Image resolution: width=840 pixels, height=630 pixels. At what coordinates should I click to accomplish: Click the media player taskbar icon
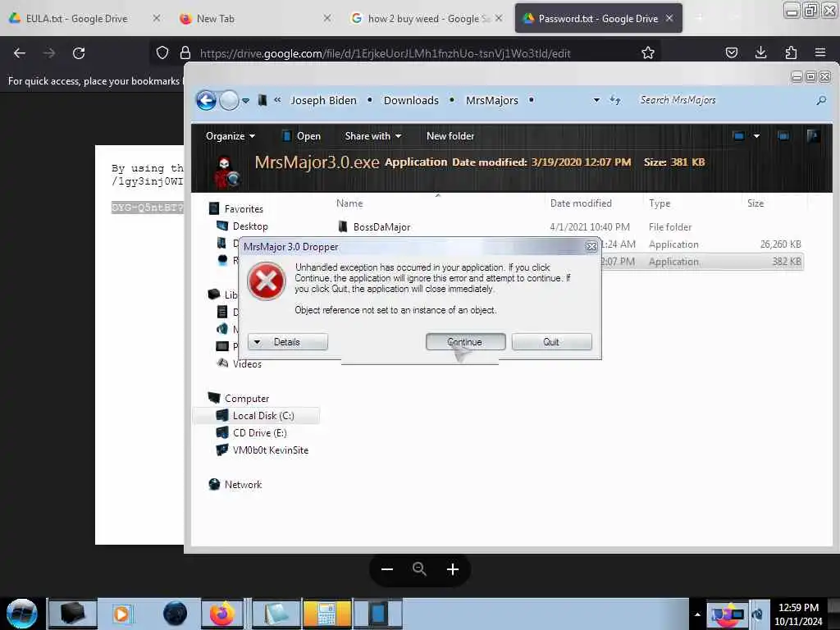pyautogui.click(x=121, y=614)
